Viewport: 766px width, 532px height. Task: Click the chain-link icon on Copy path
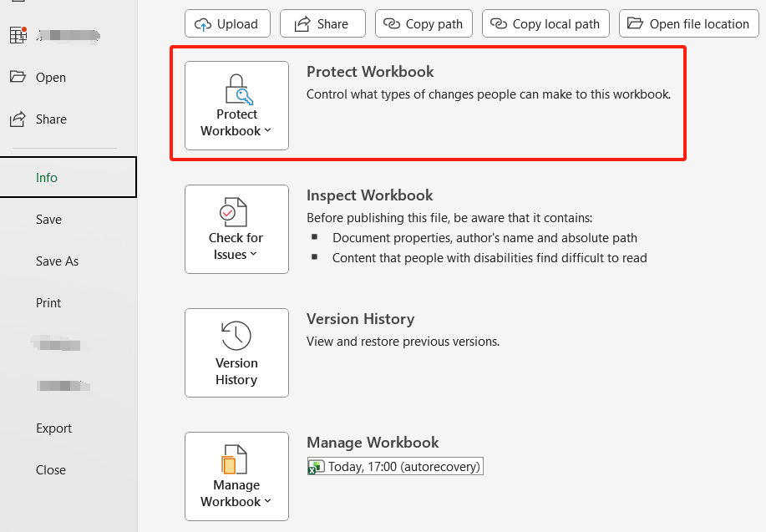[392, 24]
